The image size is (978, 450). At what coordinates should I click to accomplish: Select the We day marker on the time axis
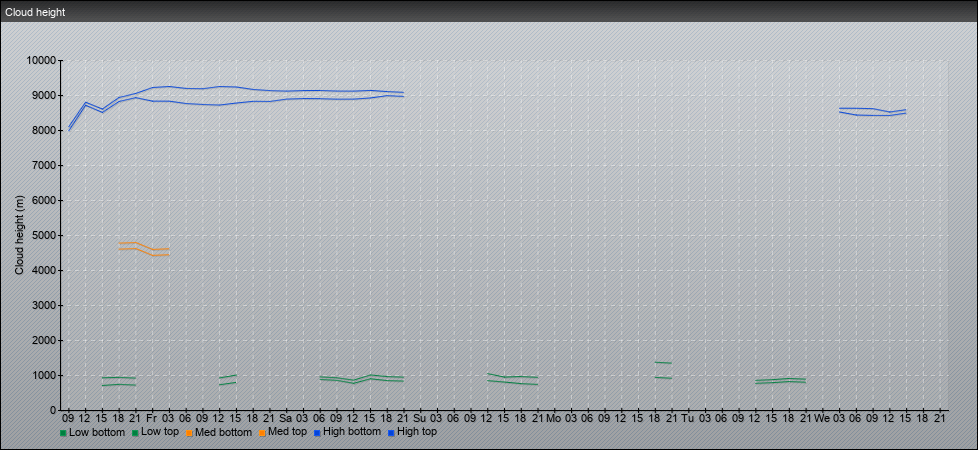[822, 417]
